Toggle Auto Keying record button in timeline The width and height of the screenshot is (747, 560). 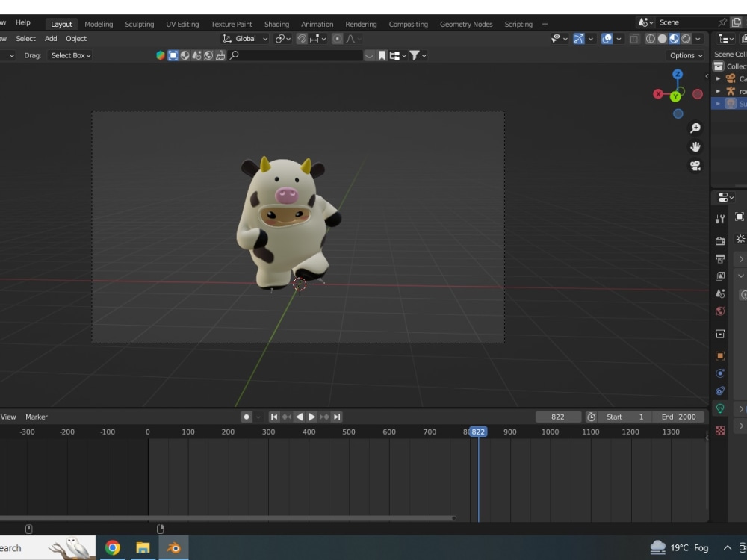246,417
